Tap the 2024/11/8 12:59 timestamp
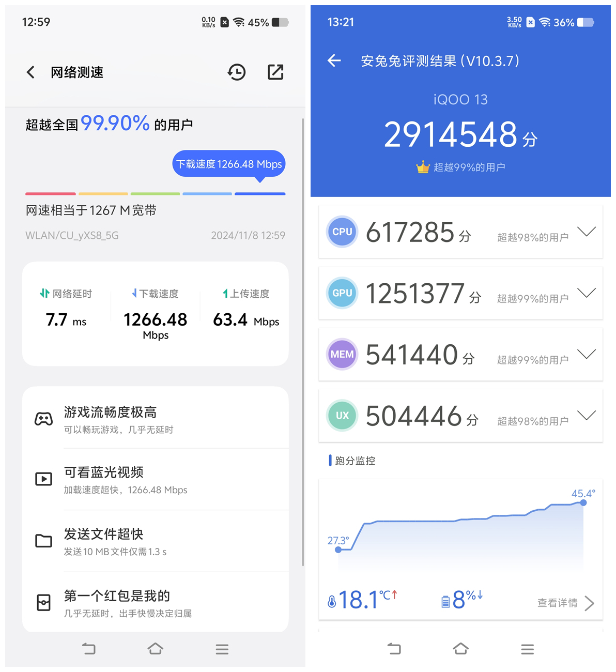Screen dimensions: 616x672 248,235
